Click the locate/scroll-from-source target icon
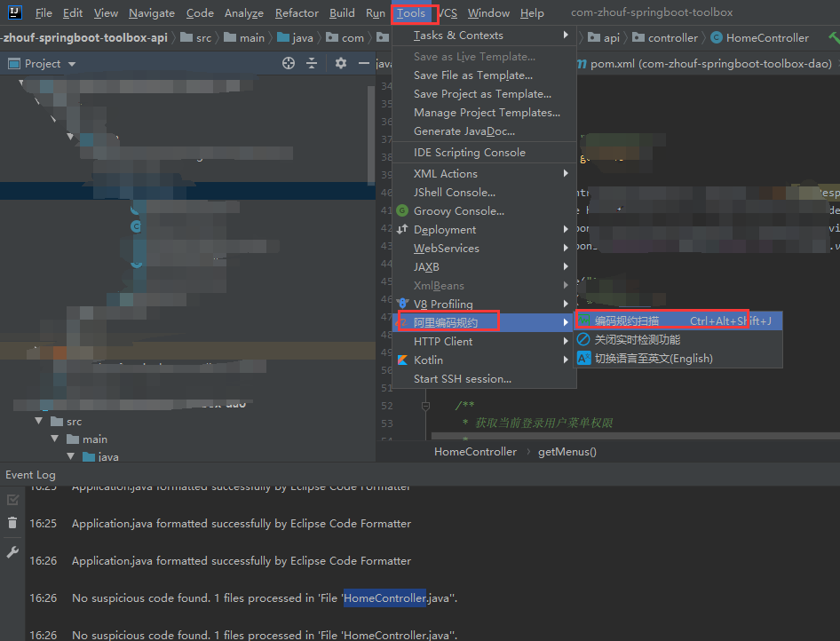 289,63
